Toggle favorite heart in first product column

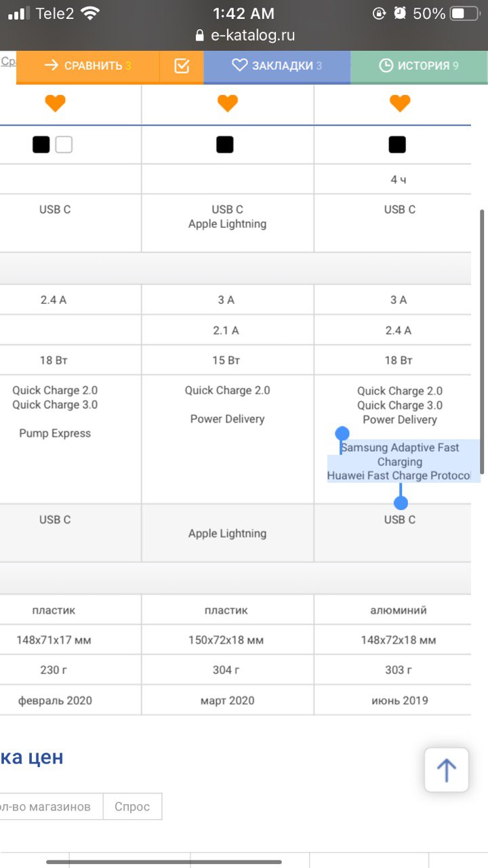(55, 103)
